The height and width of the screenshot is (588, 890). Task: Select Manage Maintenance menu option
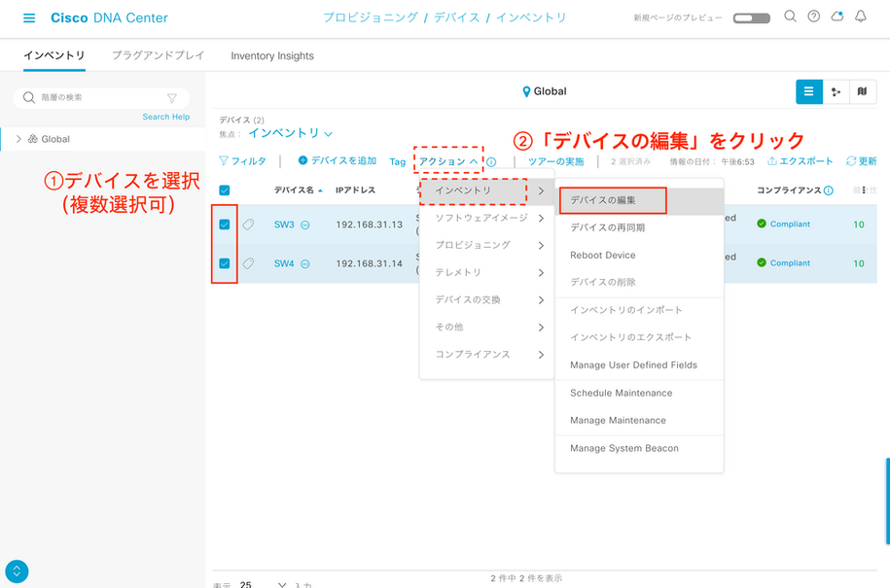coord(639,420)
